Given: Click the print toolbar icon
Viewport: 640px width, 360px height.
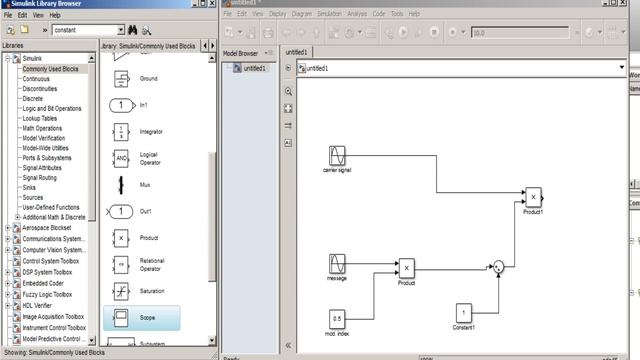Looking at the screenshot, I should click(x=268, y=33).
